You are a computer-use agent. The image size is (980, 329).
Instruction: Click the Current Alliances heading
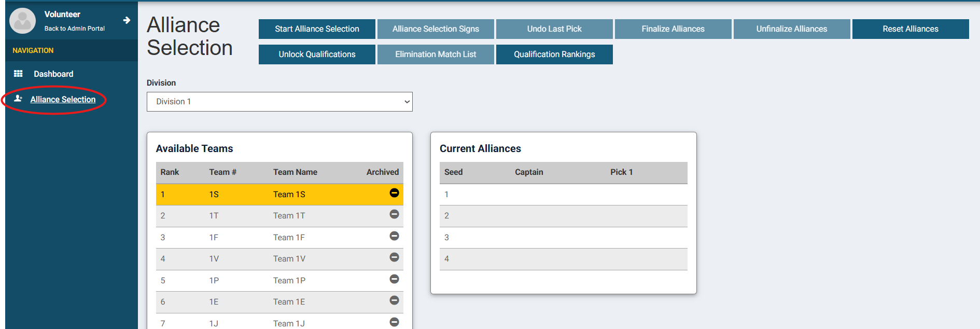[x=480, y=149]
